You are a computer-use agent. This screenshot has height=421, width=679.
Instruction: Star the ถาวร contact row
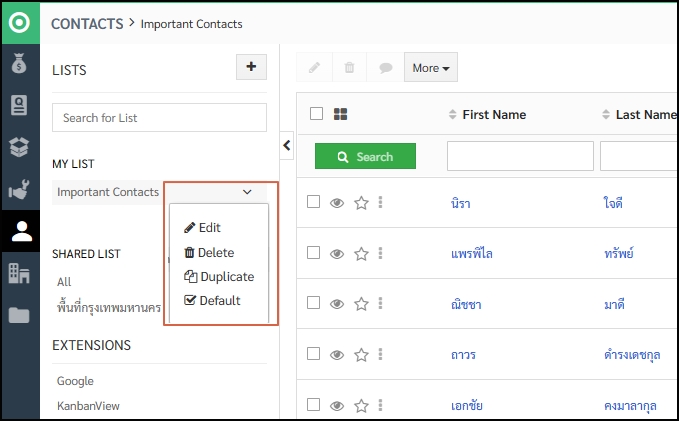pyautogui.click(x=361, y=355)
